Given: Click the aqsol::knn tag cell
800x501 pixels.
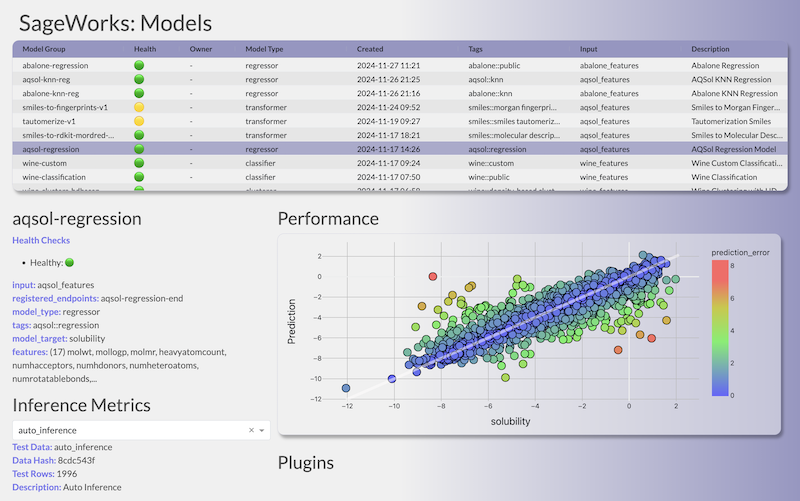Looking at the screenshot, I should click(486, 79).
